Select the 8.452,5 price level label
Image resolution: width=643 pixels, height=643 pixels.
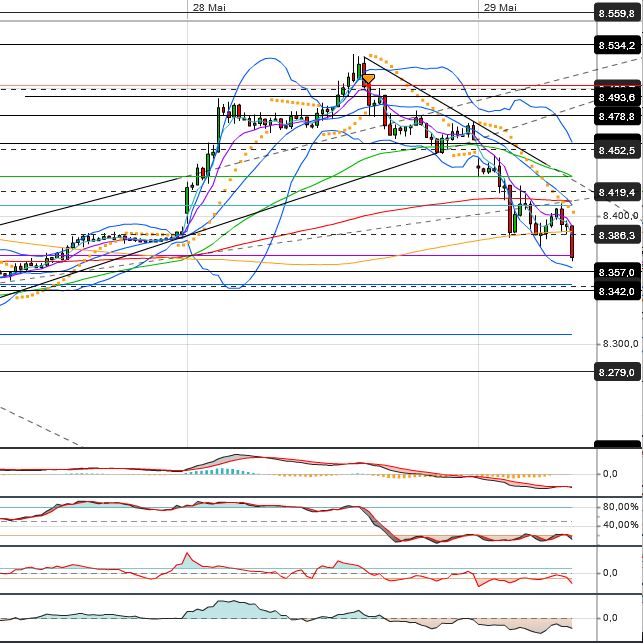pos(617,150)
